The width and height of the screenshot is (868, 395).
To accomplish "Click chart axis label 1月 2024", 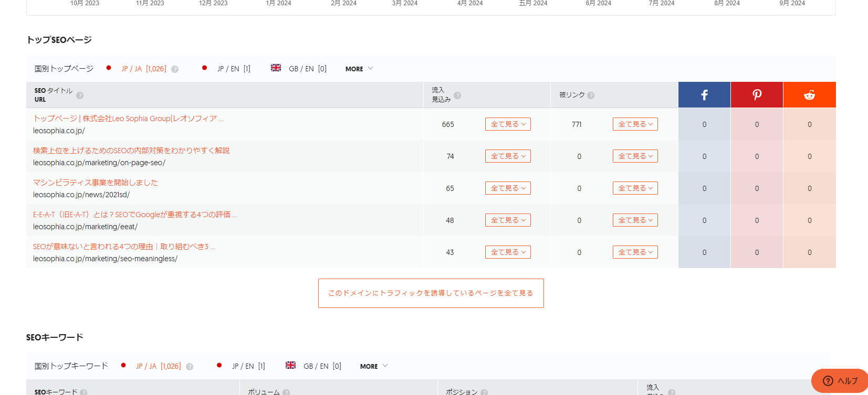I will [278, 3].
